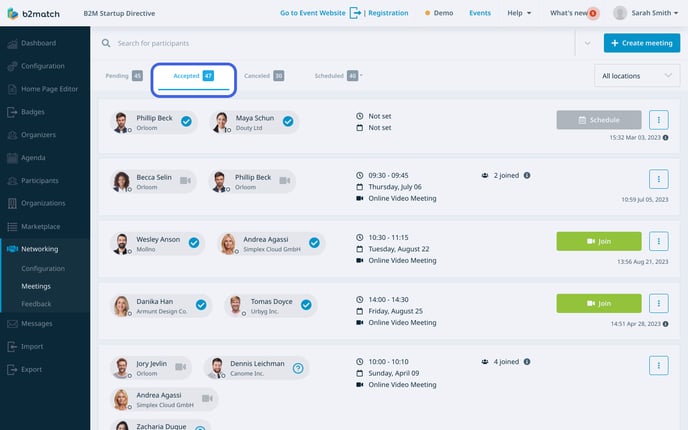Open What's new notifications

573,13
